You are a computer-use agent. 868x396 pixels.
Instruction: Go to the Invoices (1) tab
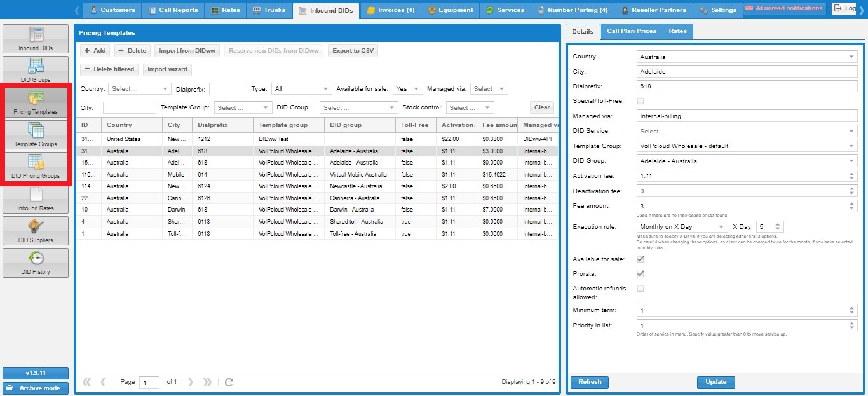coord(390,10)
